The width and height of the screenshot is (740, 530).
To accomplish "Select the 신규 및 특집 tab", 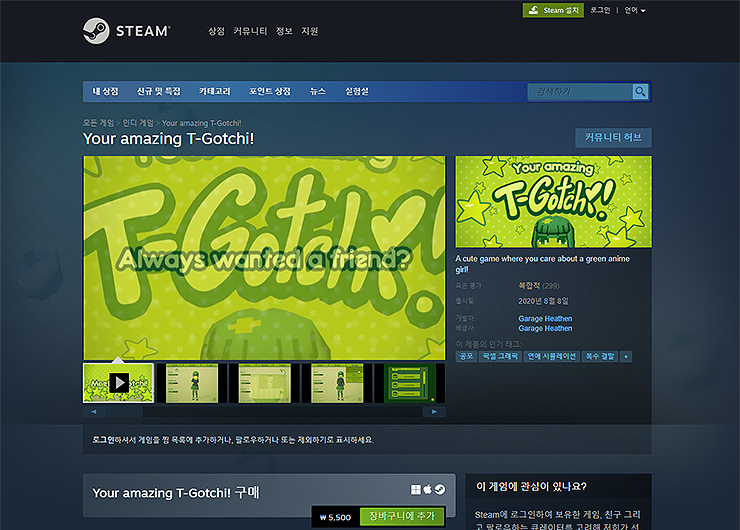I will point(159,92).
